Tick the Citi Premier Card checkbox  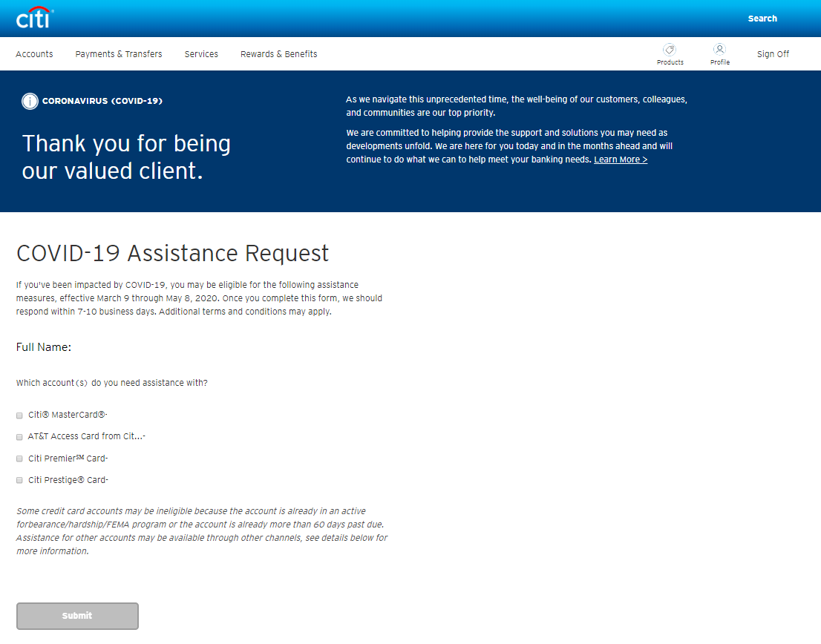20,459
